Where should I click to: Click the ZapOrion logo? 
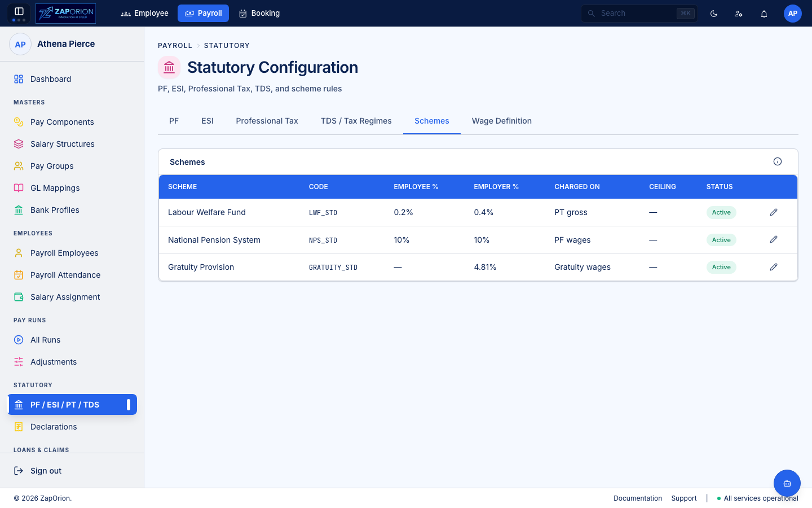tap(65, 13)
